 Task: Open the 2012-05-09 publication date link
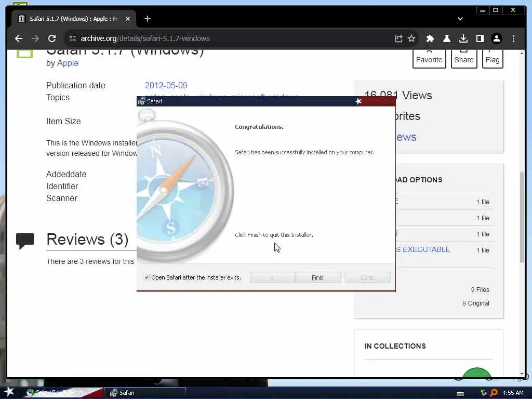[166, 86]
